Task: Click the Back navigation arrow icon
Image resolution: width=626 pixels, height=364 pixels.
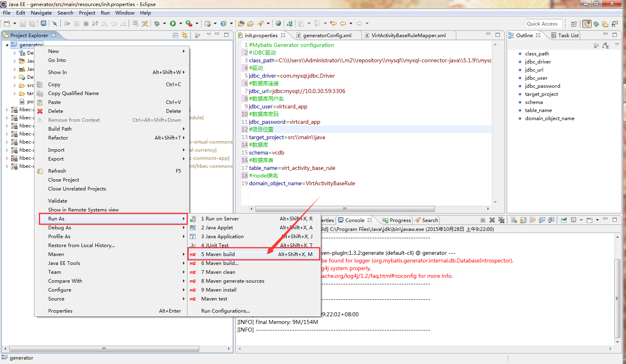Action: pyautogui.click(x=343, y=23)
